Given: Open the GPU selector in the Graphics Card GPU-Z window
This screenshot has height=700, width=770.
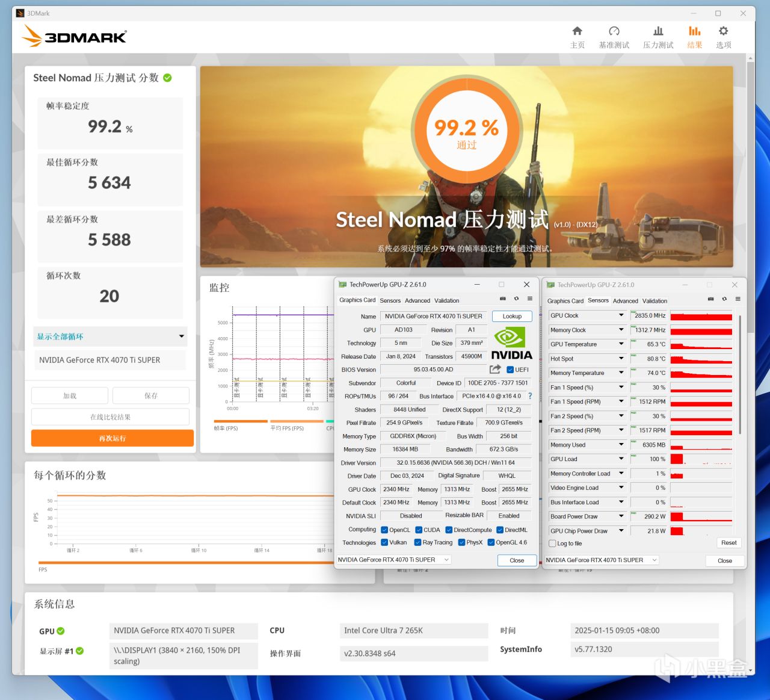Looking at the screenshot, I should [393, 560].
